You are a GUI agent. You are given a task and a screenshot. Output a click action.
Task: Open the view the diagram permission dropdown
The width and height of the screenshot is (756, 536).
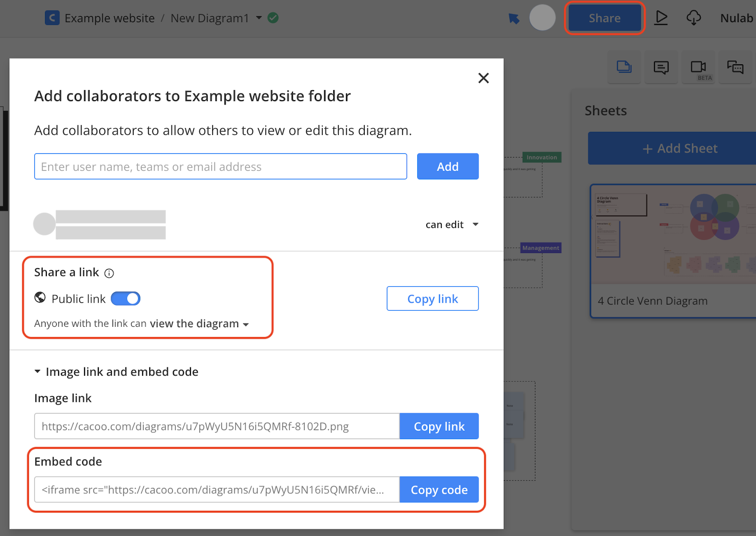pos(199,324)
